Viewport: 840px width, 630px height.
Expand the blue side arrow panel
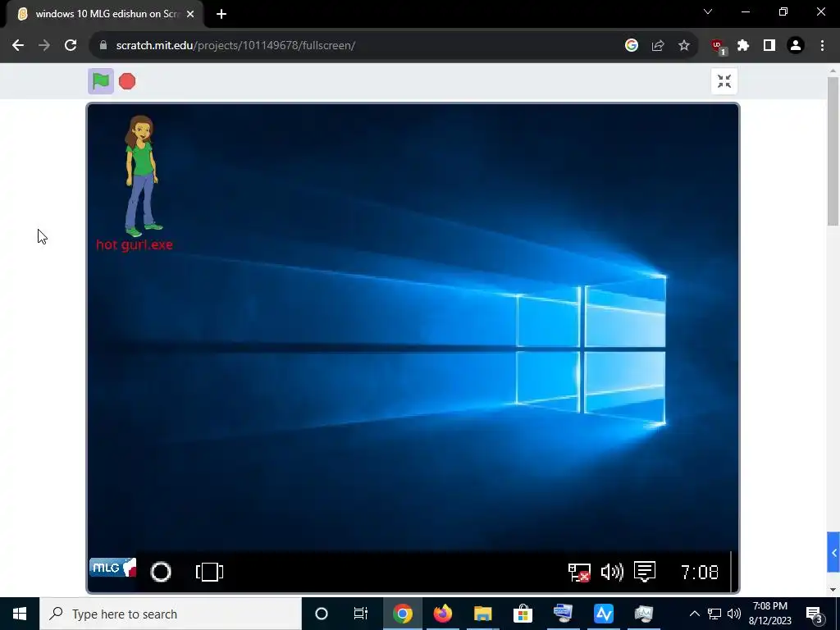pyautogui.click(x=833, y=552)
